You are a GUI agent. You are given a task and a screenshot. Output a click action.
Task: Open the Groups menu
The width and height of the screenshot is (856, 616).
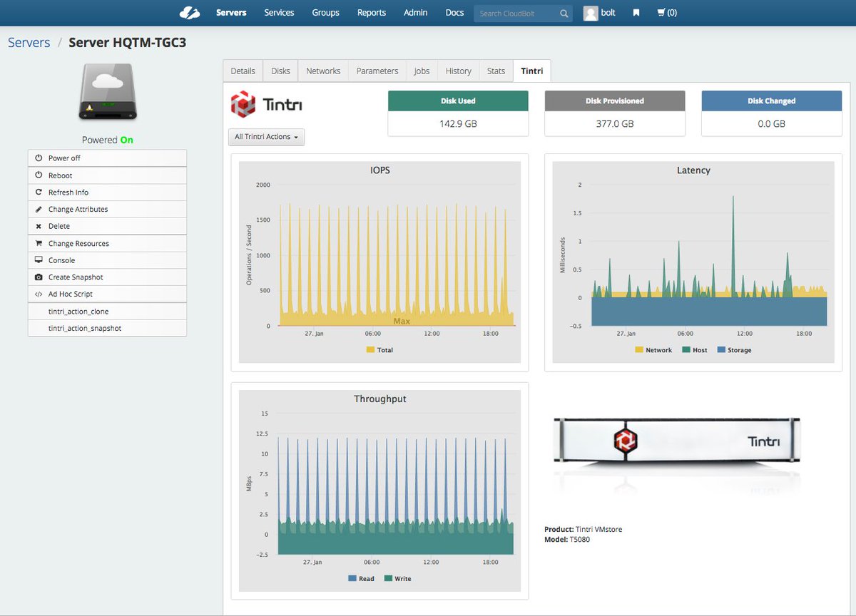point(325,13)
